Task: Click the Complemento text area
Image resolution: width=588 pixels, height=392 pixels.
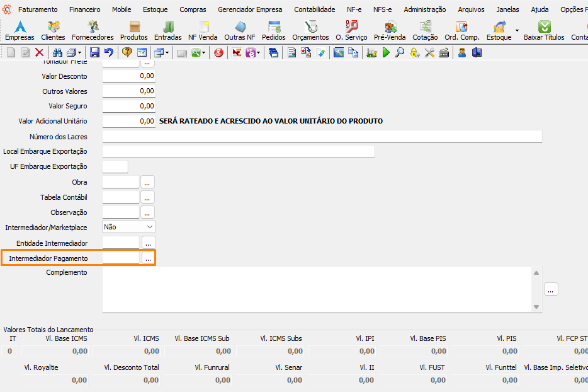Action: click(317, 289)
